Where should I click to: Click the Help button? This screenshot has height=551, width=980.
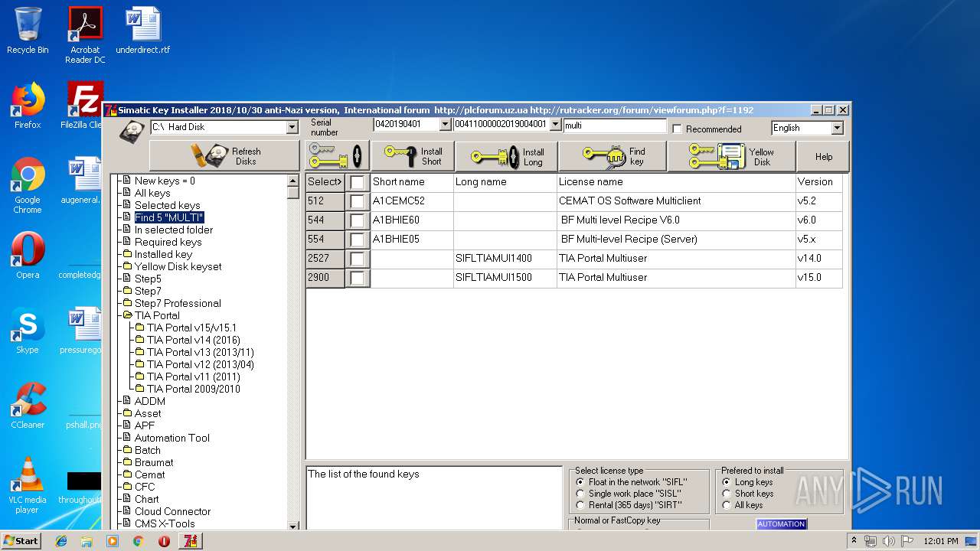pyautogui.click(x=823, y=157)
